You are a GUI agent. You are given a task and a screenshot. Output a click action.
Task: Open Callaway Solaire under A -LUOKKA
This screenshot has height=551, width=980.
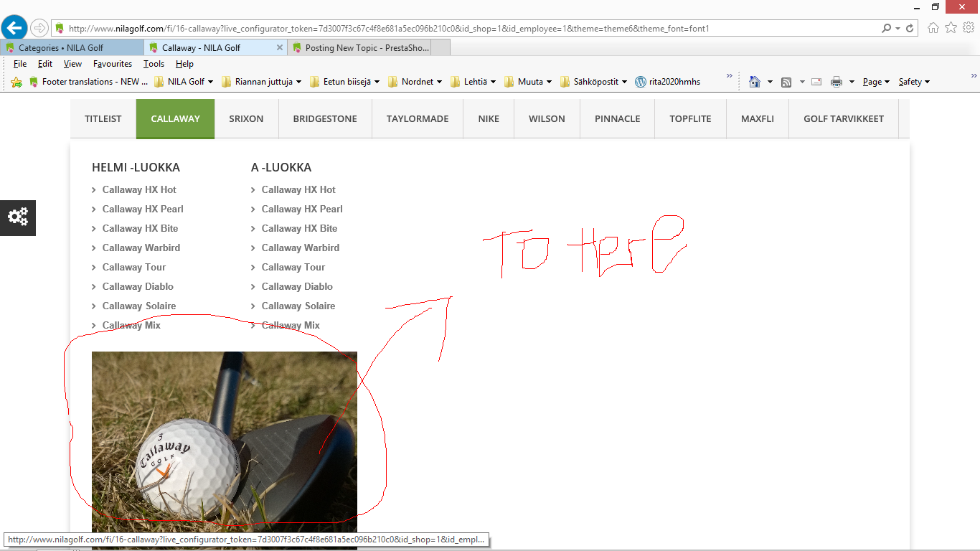click(298, 306)
